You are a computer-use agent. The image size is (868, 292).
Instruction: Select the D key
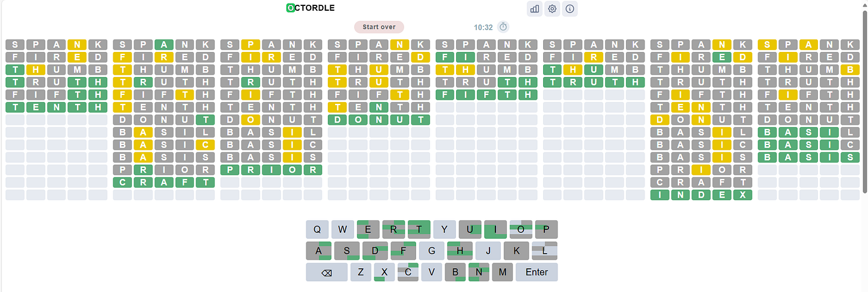click(x=375, y=251)
